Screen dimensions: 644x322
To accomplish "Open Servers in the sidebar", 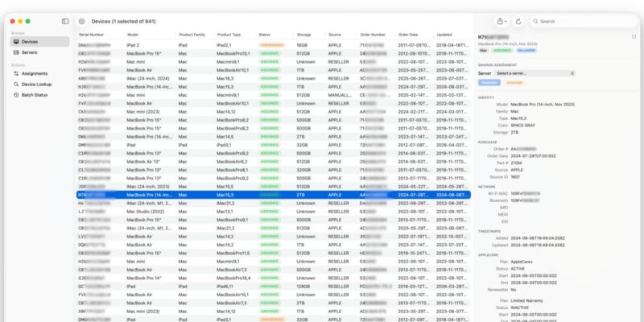I will 39,52.
